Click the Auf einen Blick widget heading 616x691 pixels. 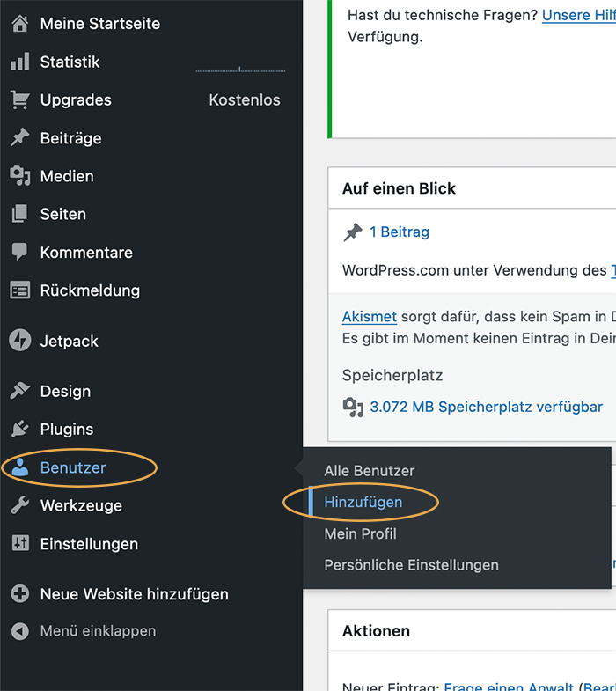399,188
